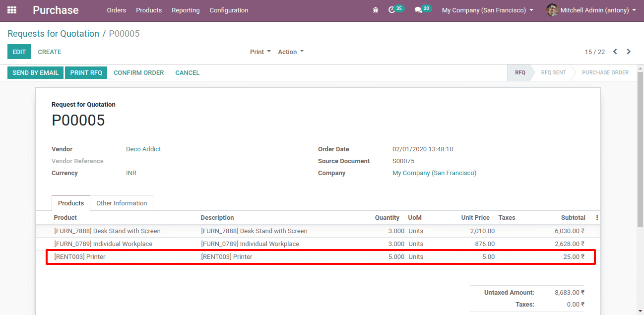Screen dimensions: 644x315
Task: Open company My Company (San Francisco) link
Action: (x=434, y=173)
